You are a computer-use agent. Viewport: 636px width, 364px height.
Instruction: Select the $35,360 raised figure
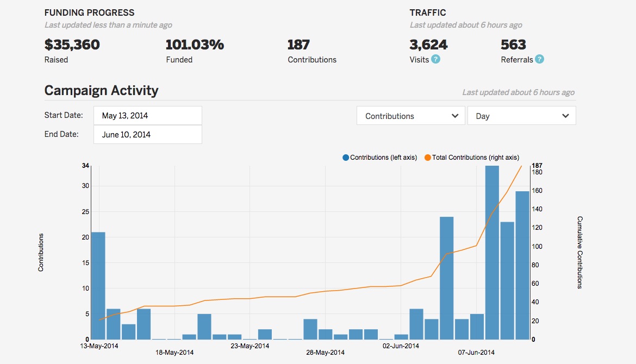[72, 45]
